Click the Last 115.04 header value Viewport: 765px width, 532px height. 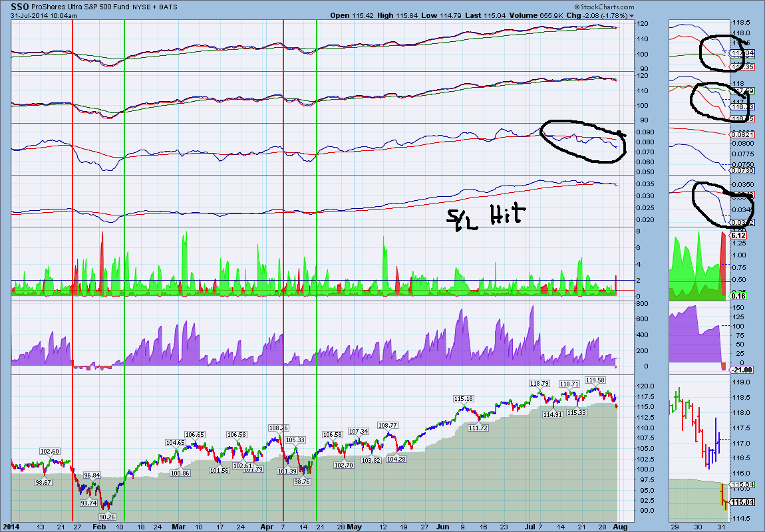click(486, 15)
